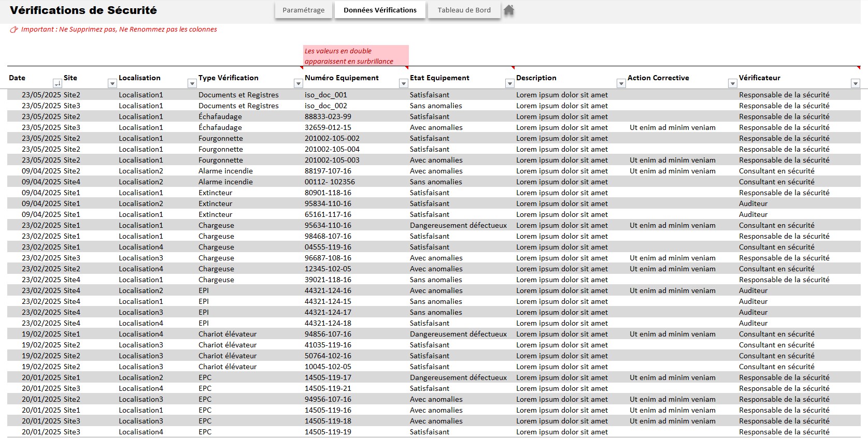
Task: Select the first Dangereusement défectueux status cell
Action: coord(458,225)
